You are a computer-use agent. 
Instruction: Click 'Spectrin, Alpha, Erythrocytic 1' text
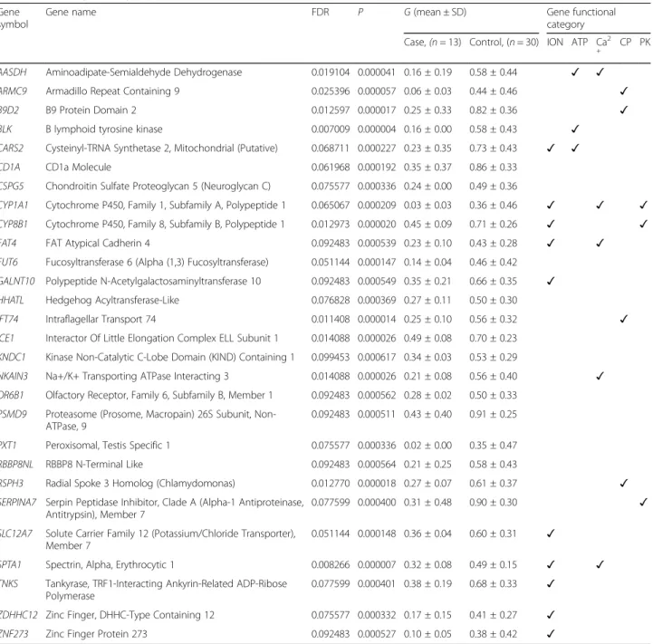click(x=110, y=565)
